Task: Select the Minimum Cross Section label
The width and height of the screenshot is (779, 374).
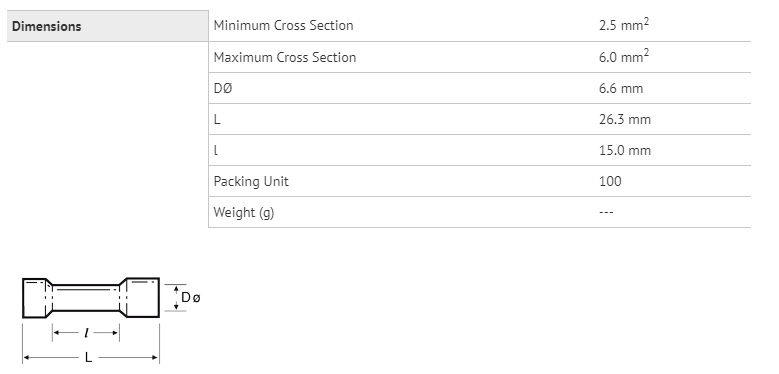Action: pyautogui.click(x=283, y=25)
